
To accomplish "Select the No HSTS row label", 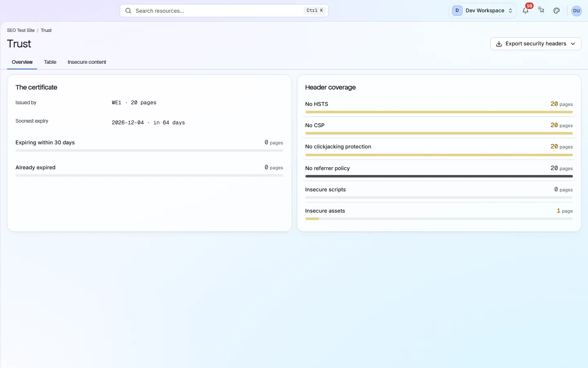I will pyautogui.click(x=317, y=104).
